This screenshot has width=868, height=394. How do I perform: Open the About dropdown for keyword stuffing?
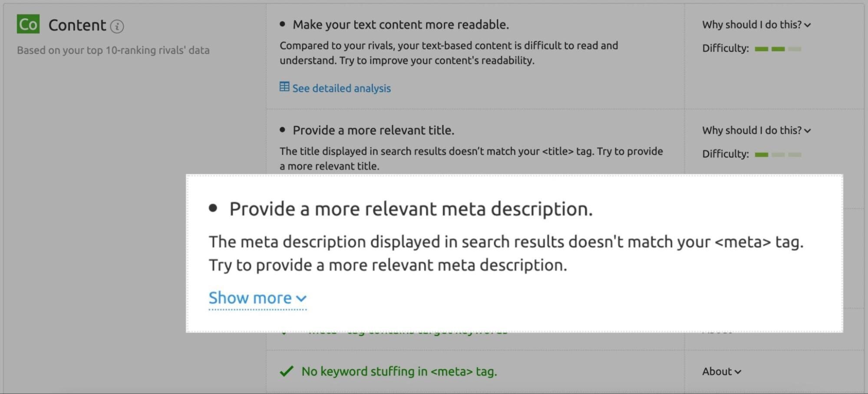722,371
